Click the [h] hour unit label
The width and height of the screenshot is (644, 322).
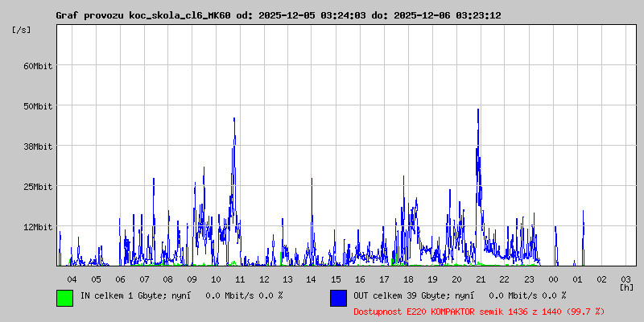click(626, 287)
